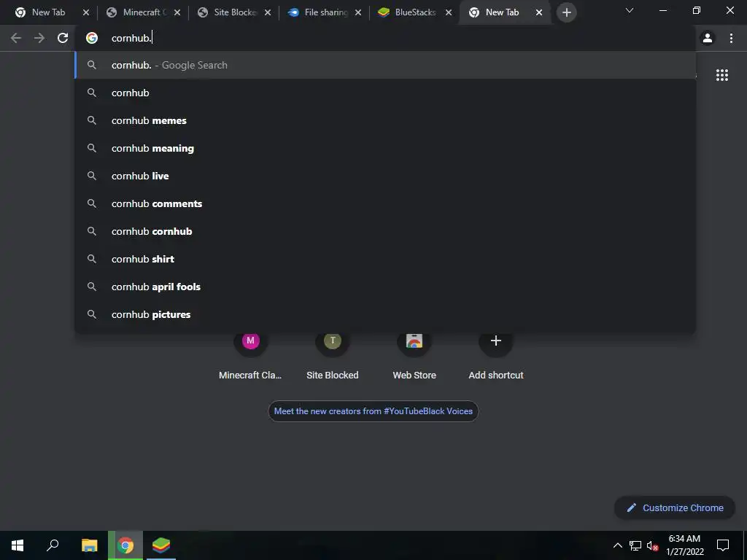Viewport: 747px width, 560px height.
Task: Open the Minecraft Classic shortcut
Action: tap(250, 355)
